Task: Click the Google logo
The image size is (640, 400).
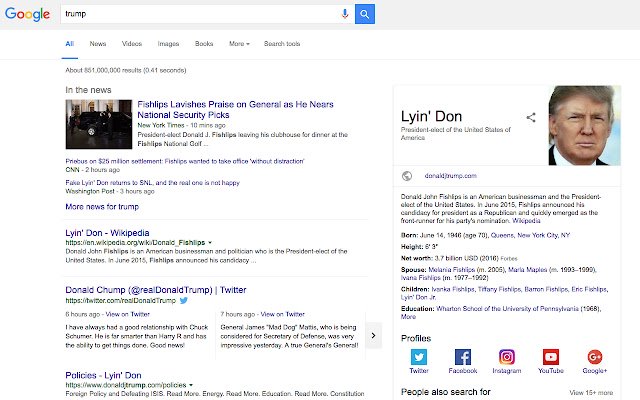Action: coord(27,14)
